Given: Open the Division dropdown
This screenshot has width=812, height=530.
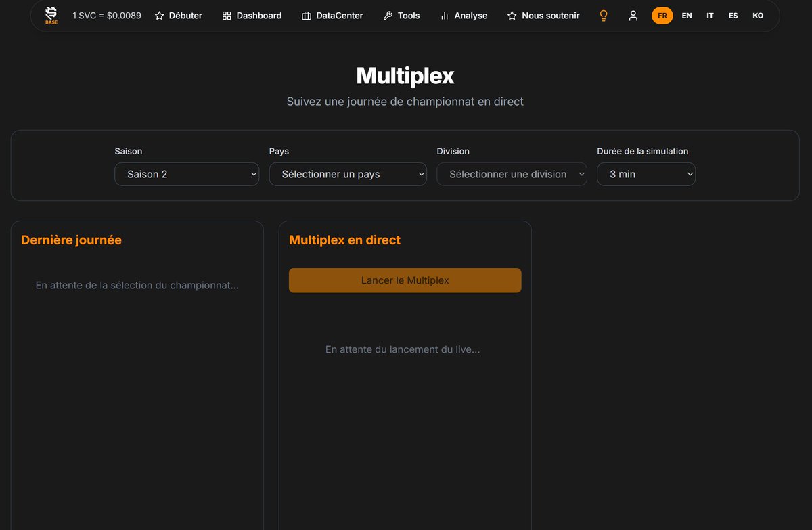Looking at the screenshot, I should tap(512, 174).
